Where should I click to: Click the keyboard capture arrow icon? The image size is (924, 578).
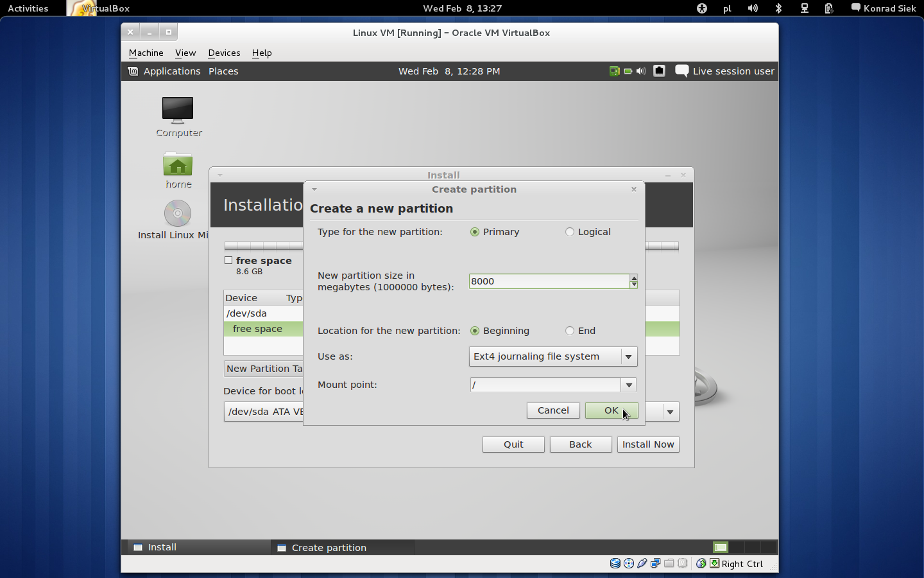click(714, 563)
